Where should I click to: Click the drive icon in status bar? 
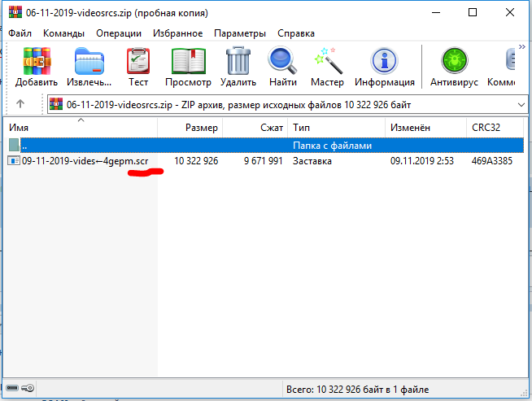click(x=12, y=388)
